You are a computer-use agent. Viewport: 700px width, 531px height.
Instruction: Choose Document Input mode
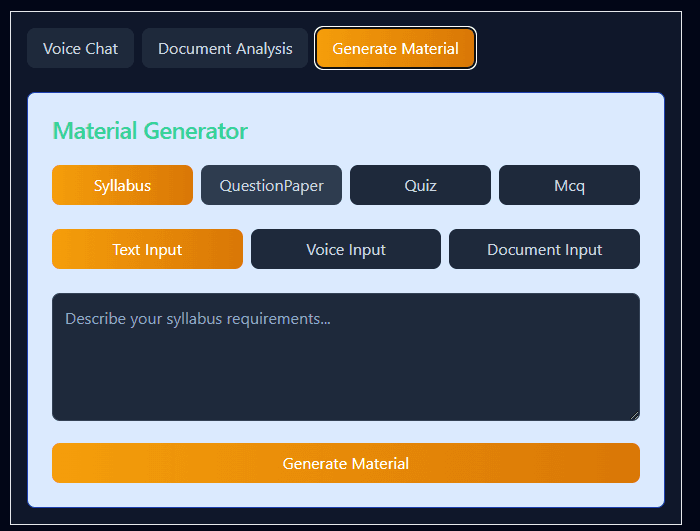point(544,249)
